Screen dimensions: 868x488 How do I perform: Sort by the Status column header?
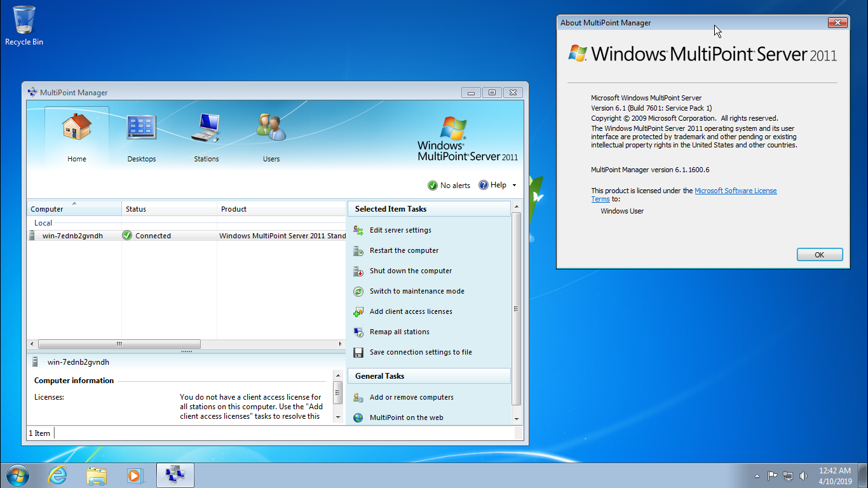pos(169,208)
